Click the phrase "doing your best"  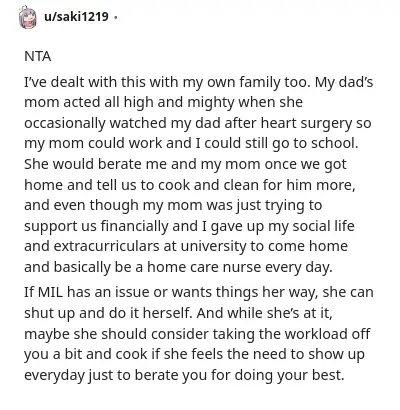(x=289, y=375)
